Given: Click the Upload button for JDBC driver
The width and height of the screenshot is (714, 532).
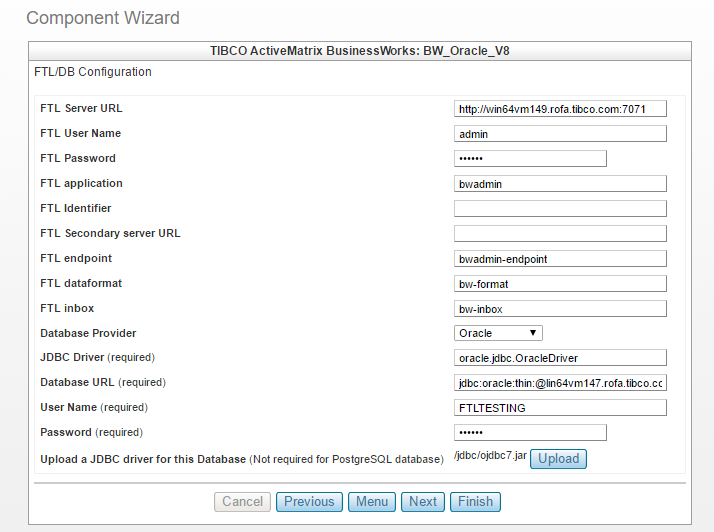Looking at the screenshot, I should tap(558, 459).
